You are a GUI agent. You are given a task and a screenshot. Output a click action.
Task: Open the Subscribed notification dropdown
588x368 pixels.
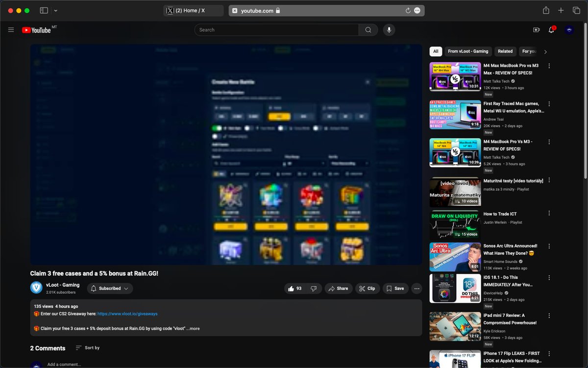(110, 289)
